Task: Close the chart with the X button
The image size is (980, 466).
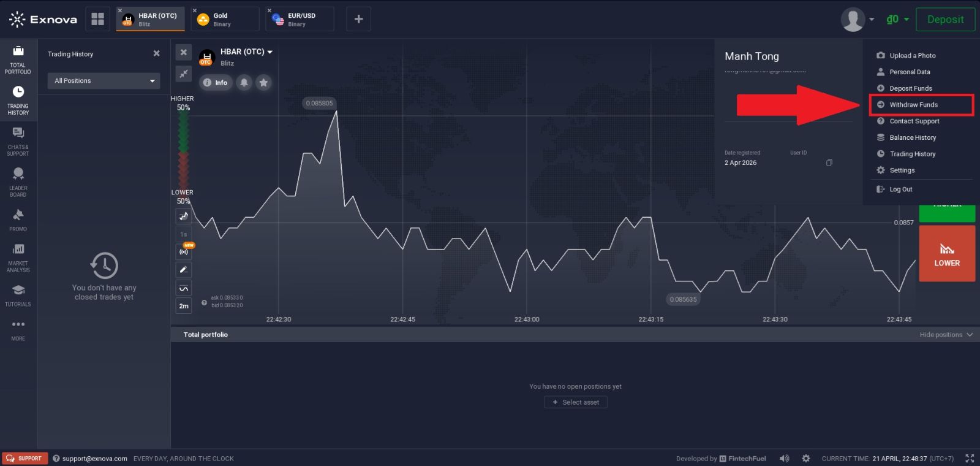Action: pyautogui.click(x=184, y=53)
